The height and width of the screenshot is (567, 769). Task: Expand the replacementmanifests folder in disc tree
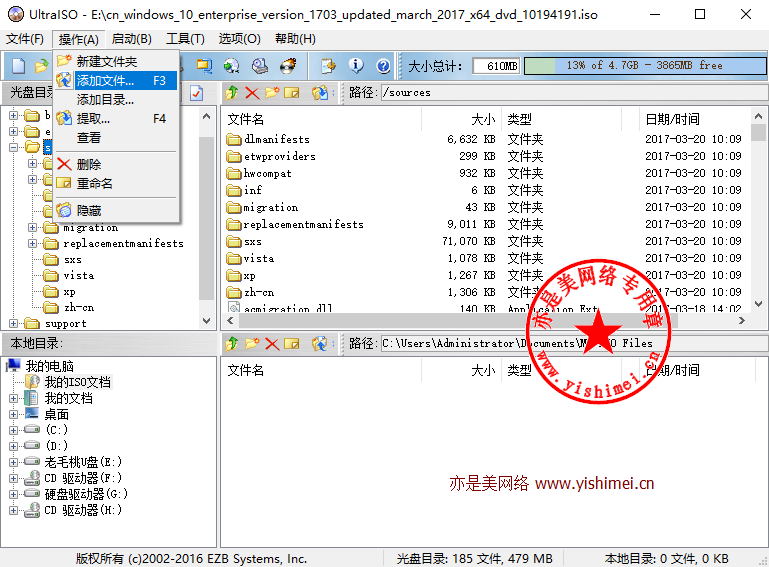click(x=32, y=243)
